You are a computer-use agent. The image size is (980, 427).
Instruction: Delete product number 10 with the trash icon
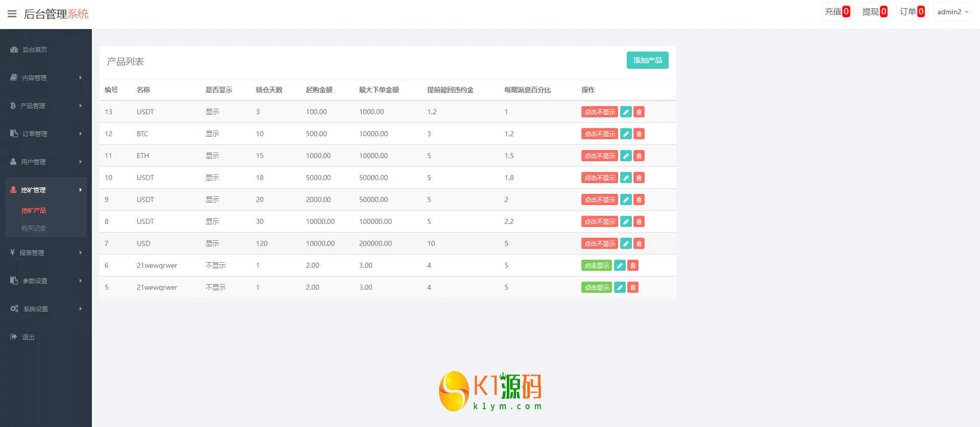(x=639, y=178)
